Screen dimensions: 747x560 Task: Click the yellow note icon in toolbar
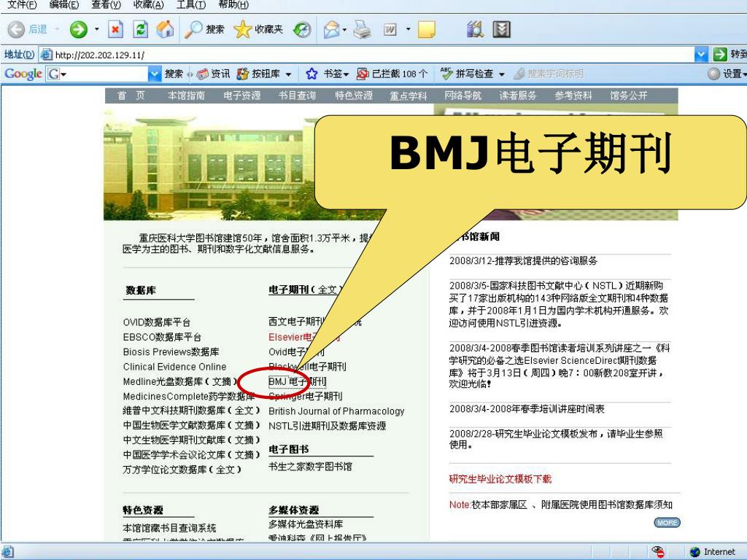tap(426, 29)
